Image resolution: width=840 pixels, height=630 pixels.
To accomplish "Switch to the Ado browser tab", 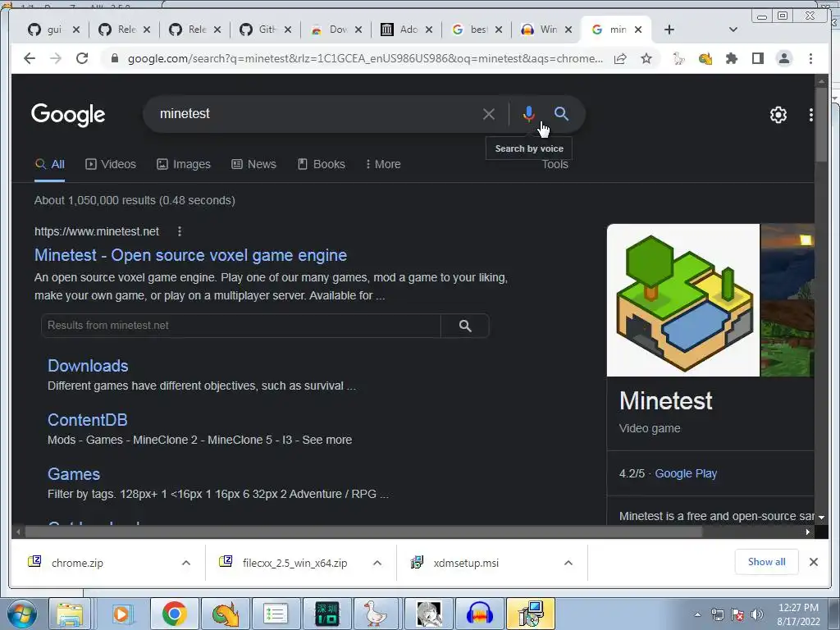I will (x=400, y=30).
